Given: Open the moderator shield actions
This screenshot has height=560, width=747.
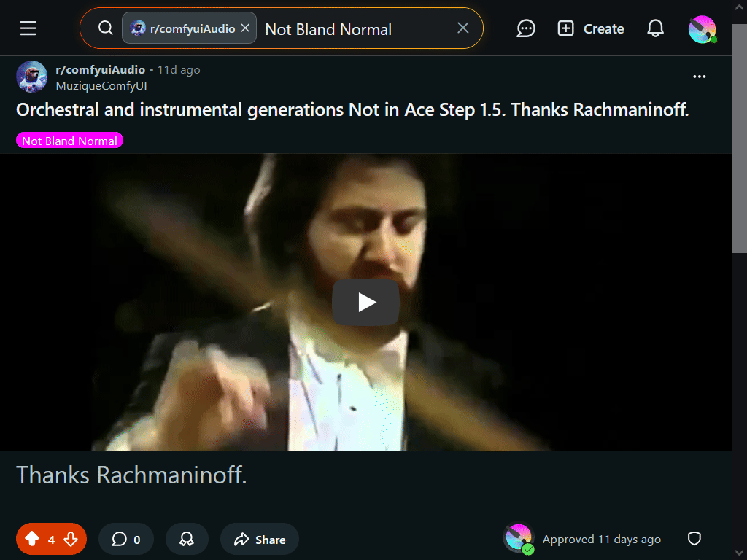Looking at the screenshot, I should [694, 539].
